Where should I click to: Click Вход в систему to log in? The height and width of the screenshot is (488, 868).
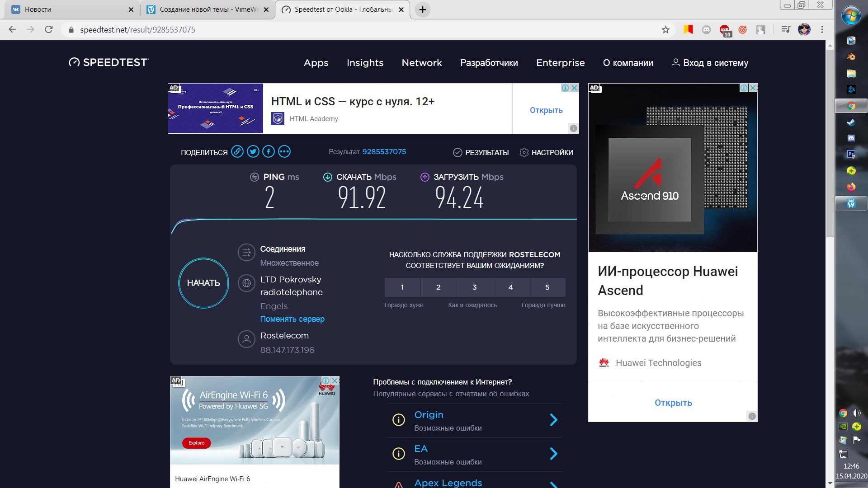pos(710,63)
